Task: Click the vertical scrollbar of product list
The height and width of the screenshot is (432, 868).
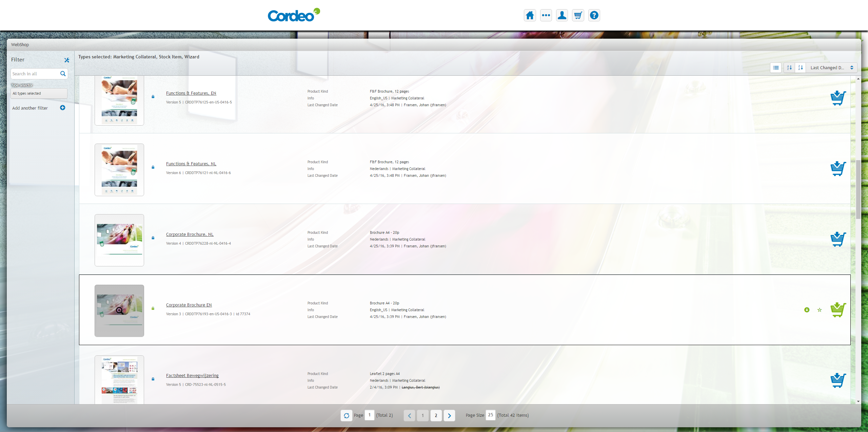Action: click(x=858, y=190)
